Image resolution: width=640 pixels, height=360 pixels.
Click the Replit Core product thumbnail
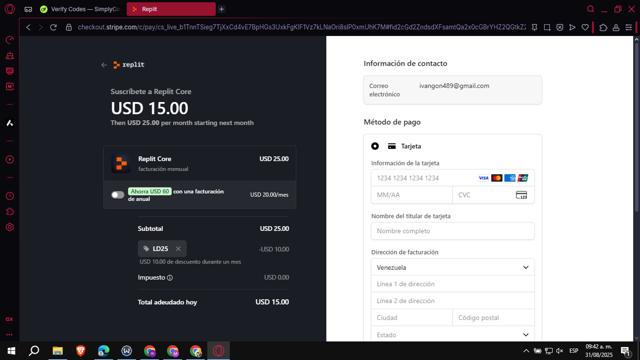pyautogui.click(x=121, y=163)
